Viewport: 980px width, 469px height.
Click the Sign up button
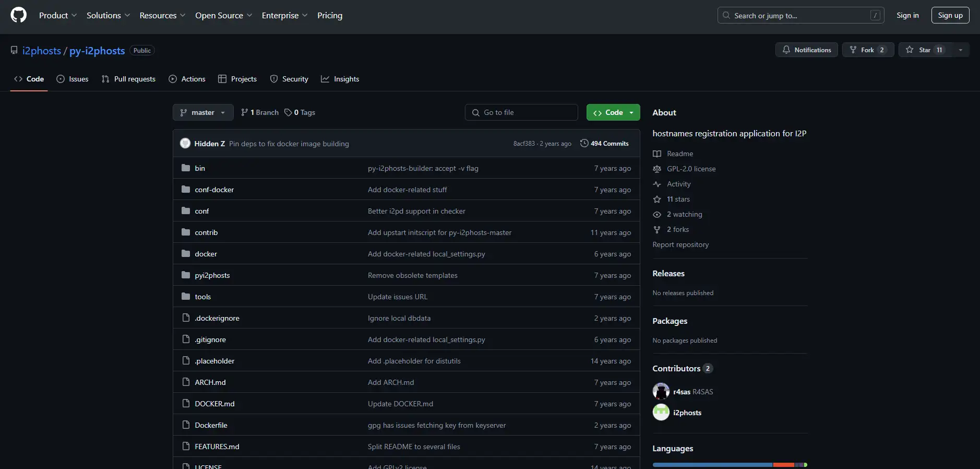point(950,15)
